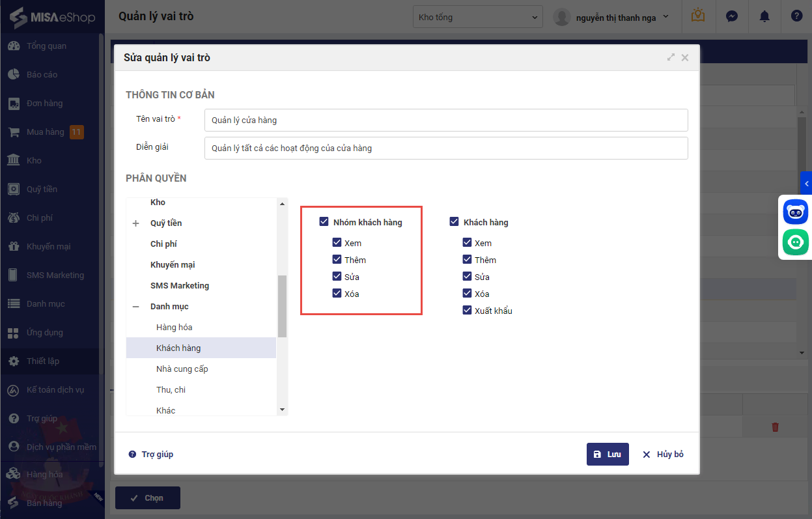Viewport: 812px width, 519px height.
Task: Open the Kho tổng warehouse dropdown
Action: coord(477,17)
